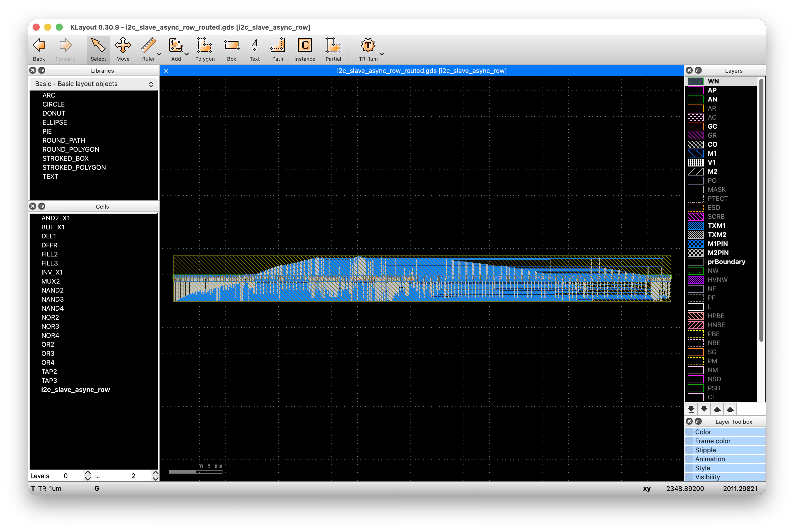Decrease the minimum hierarchy level
Viewport: 794px width, 532px height.
click(88, 479)
